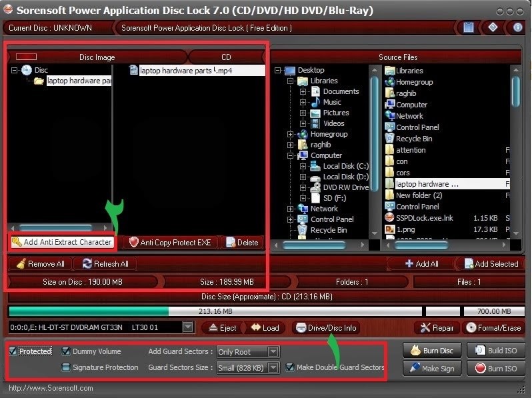Click the disc capacity progress bar
The width and height of the screenshot is (532, 400).
point(215,311)
